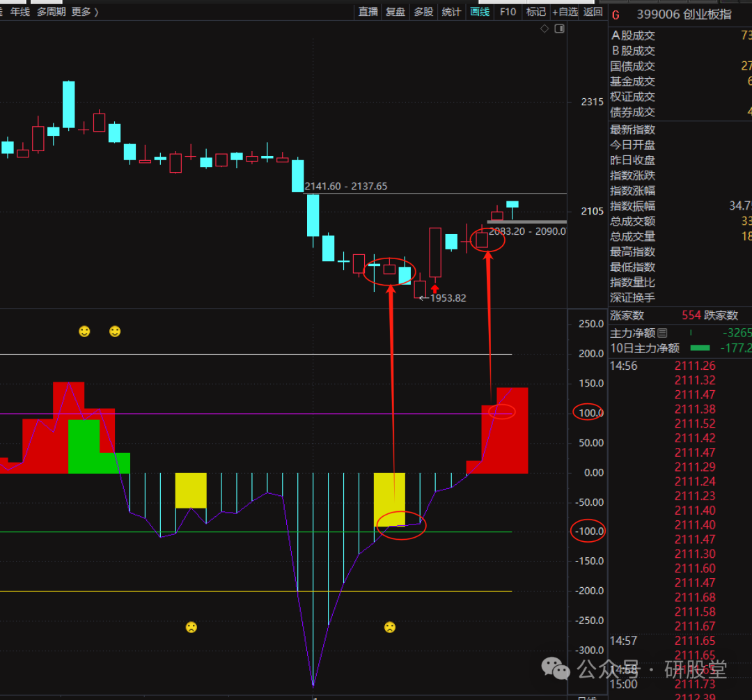Viewport: 752px width, 700px height.
Task: Click the 返回 back button
Action: [x=593, y=12]
